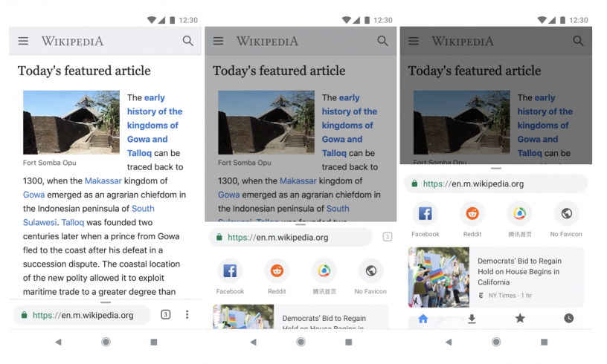Tap Android home button on middle phone
This screenshot has height=364, width=607.
coord(301,342)
